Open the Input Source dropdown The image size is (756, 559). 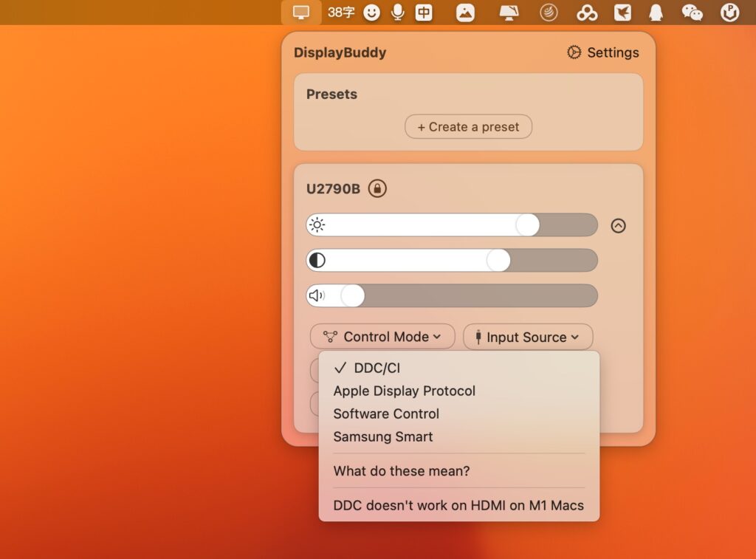pos(527,337)
